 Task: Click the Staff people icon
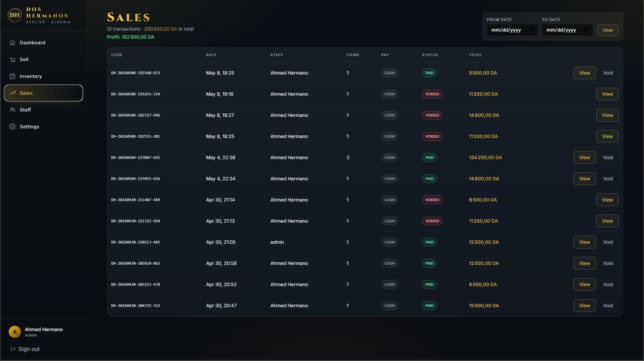12,110
